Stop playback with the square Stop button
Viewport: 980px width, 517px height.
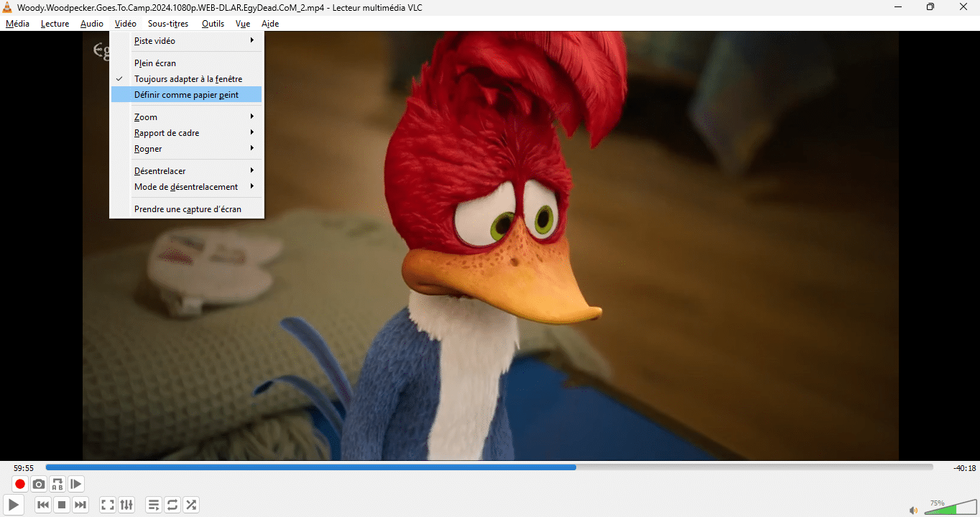coord(62,505)
